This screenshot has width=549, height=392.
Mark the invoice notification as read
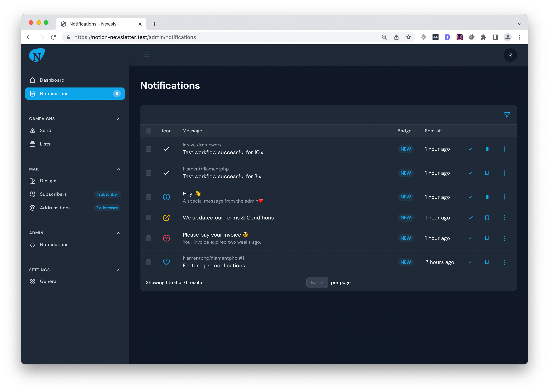point(470,238)
